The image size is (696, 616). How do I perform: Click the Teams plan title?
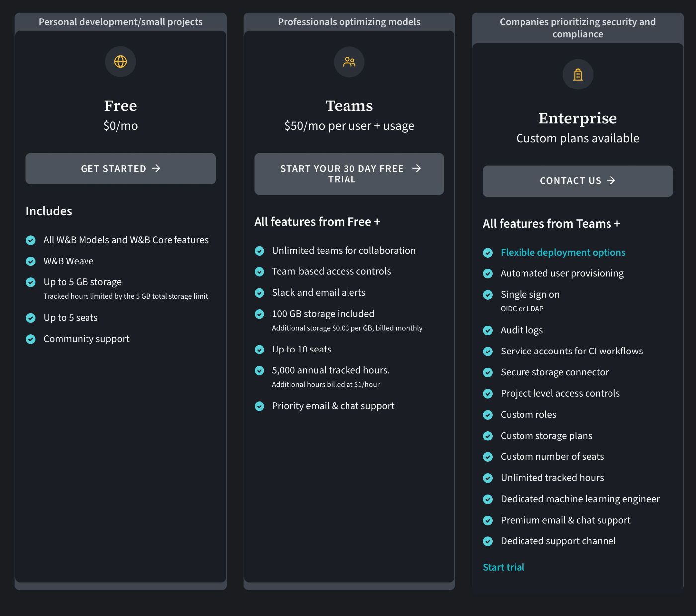(349, 106)
